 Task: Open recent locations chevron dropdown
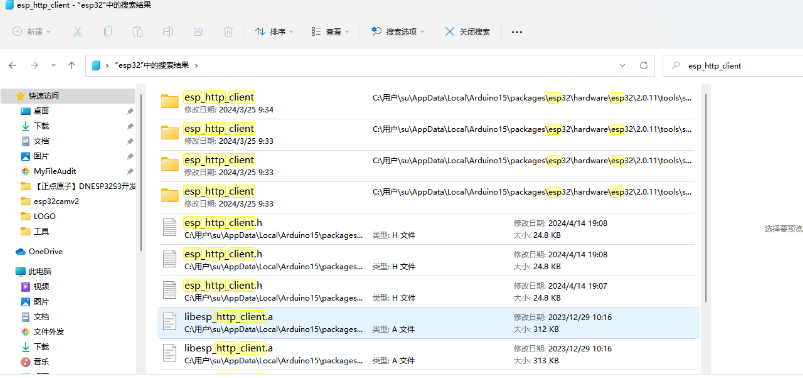tap(54, 66)
